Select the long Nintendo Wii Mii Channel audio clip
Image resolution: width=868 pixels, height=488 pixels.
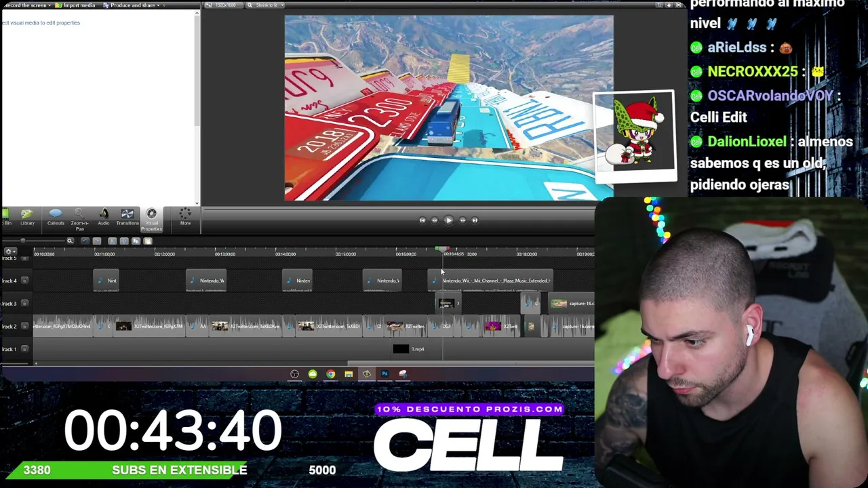click(x=490, y=281)
